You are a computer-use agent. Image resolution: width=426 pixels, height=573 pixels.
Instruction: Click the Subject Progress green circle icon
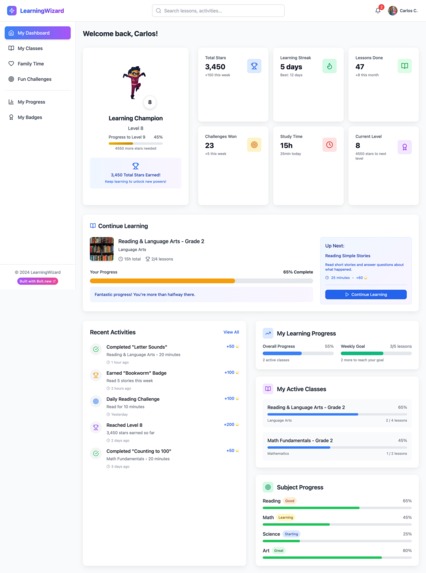268,487
